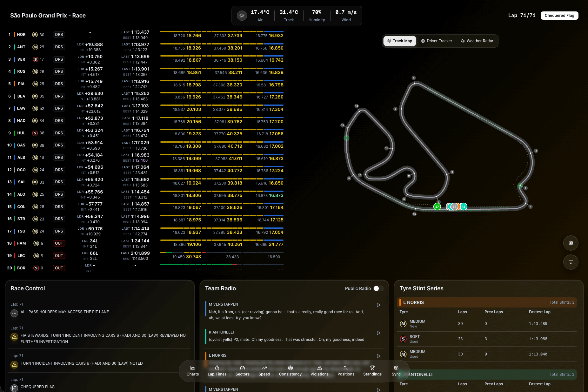Click the DRS badge for VER
This screenshot has width=588, height=392.
tap(59, 59)
